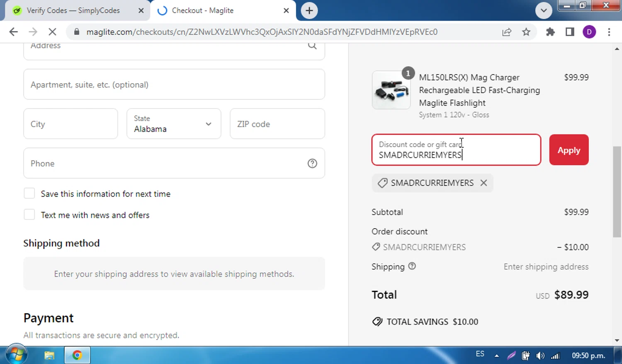622x364 pixels.
Task: Click the address search magnifier icon
Action: [312, 46]
